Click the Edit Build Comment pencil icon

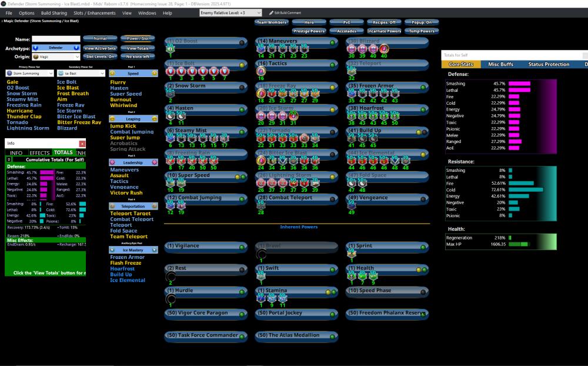[271, 12]
